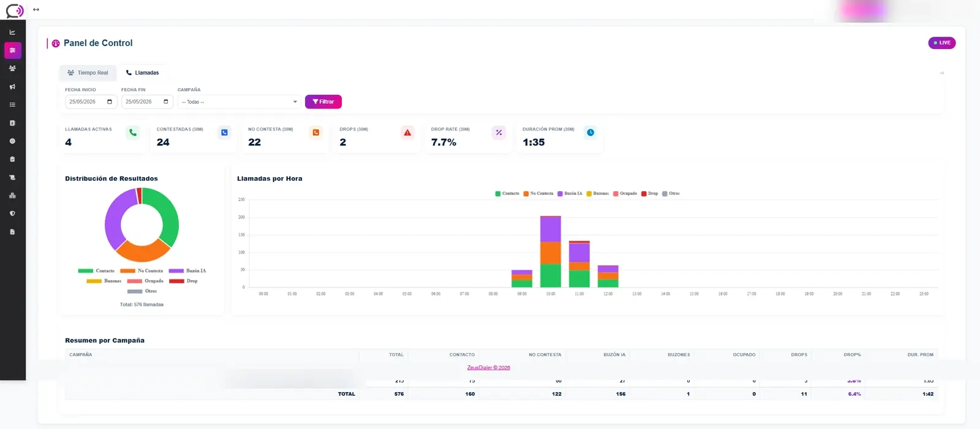Toggle Ocupado in the Llamadas por Hora legend
Image resolution: width=980 pixels, height=429 pixels.
tap(625, 194)
